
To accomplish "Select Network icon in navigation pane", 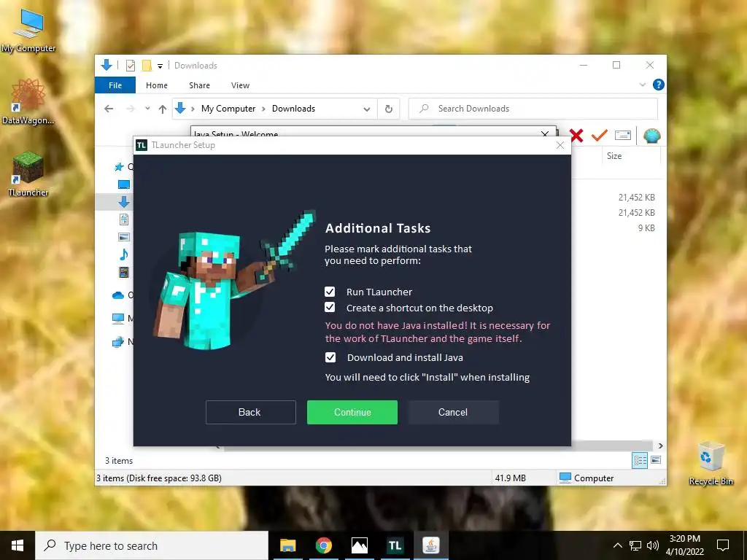I will (x=118, y=342).
